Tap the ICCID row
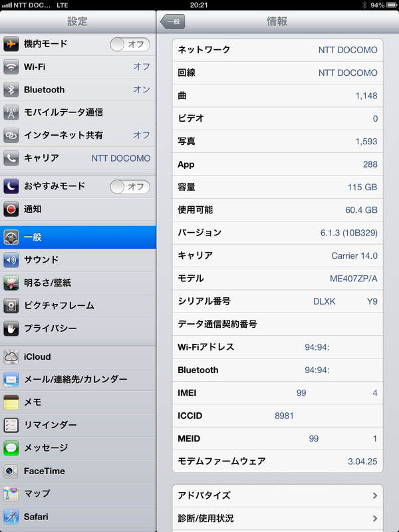Screen dimensions: 399x532 pyautogui.click(x=277, y=416)
